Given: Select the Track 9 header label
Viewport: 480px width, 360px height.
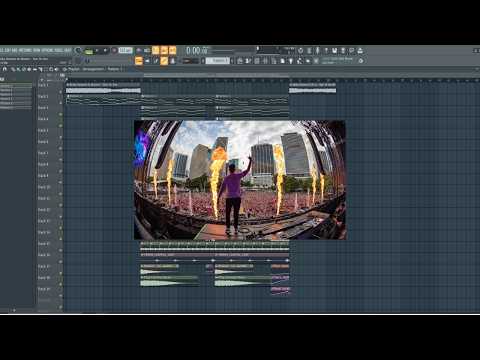Looking at the screenshot, I should [x=43, y=176].
